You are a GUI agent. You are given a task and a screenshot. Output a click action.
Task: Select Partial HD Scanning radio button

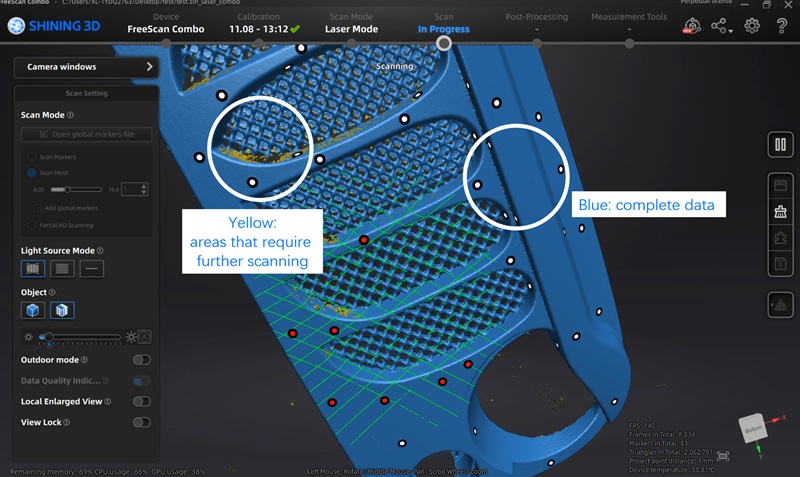coord(32,225)
